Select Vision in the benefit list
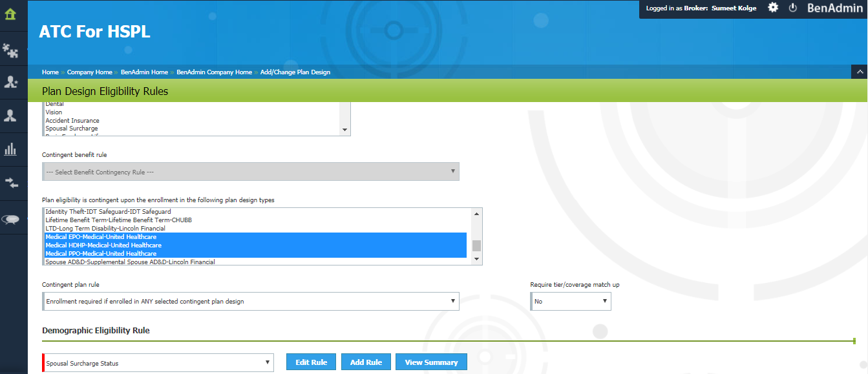The image size is (868, 374). point(54,112)
